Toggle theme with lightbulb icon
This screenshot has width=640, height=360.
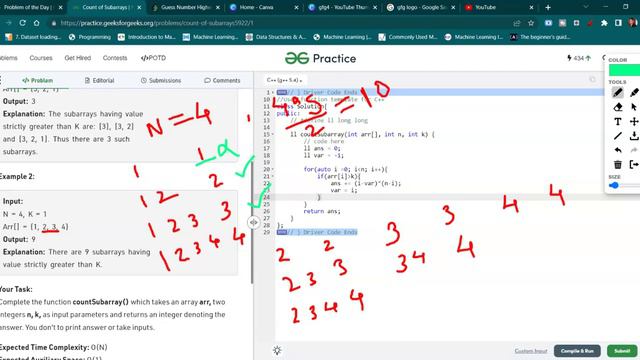pos(277,350)
